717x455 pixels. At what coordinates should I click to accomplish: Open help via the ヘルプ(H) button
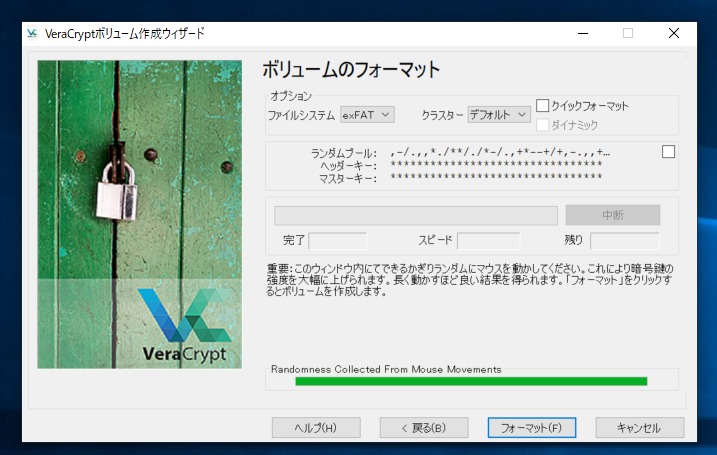point(316,428)
